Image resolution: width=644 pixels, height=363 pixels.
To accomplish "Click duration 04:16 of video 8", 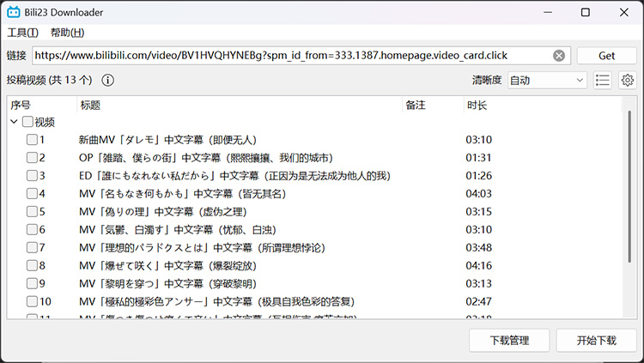I will 478,266.
